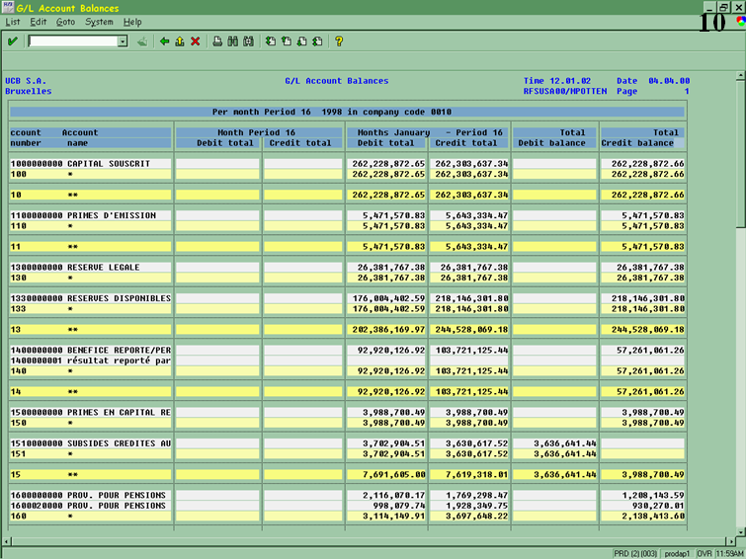747x560 pixels.
Task: Open the yellow Help question mark icon
Action: pyautogui.click(x=339, y=41)
